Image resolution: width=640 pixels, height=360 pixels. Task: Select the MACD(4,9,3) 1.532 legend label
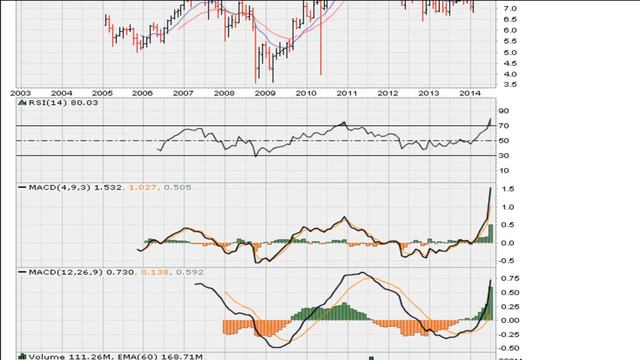pos(75,187)
